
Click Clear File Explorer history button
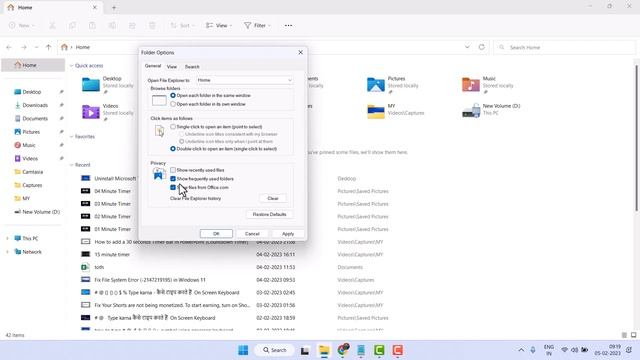coord(273,198)
